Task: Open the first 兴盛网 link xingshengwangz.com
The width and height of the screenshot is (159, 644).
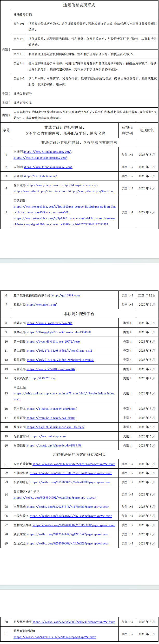Action: [x=47, y=152]
